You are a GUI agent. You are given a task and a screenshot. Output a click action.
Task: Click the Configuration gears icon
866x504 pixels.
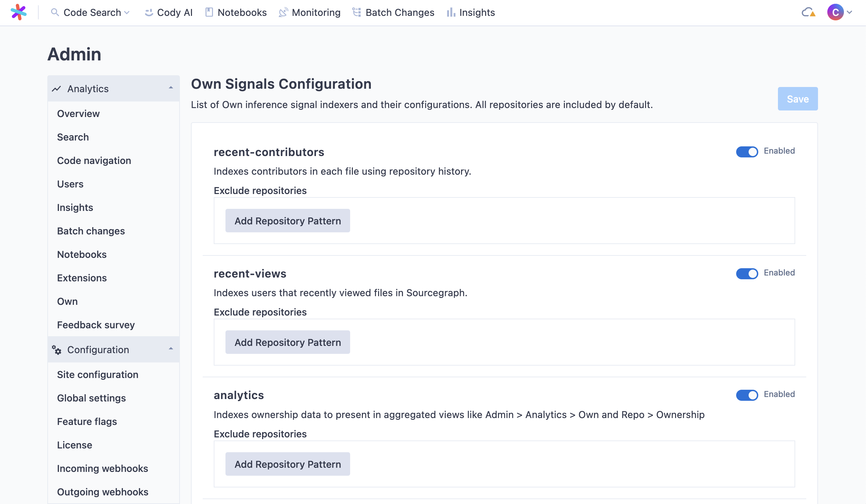[56, 350]
